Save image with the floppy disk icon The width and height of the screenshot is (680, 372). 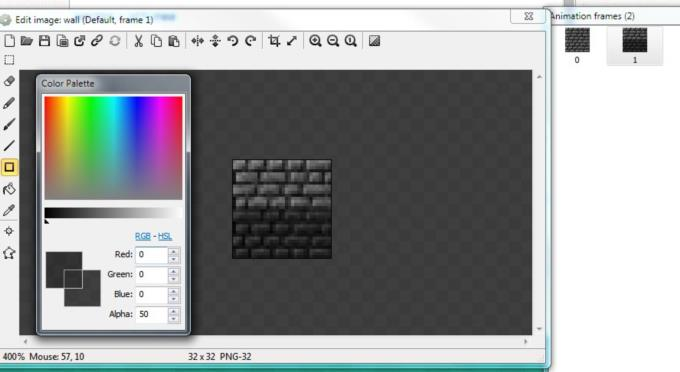tap(44, 41)
